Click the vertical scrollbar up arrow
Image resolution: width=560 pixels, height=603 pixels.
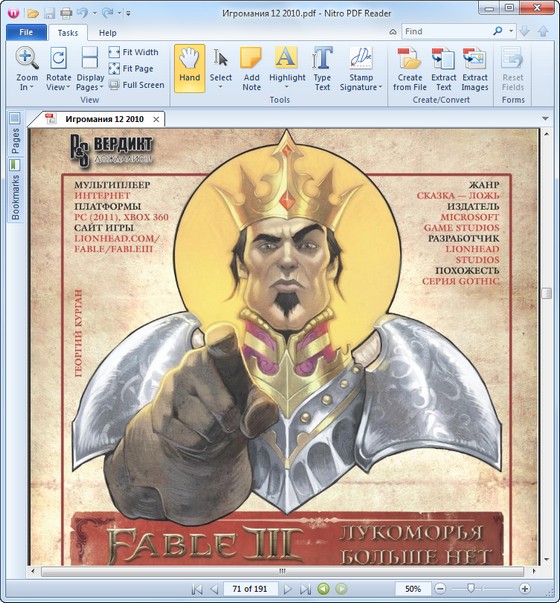point(546,133)
